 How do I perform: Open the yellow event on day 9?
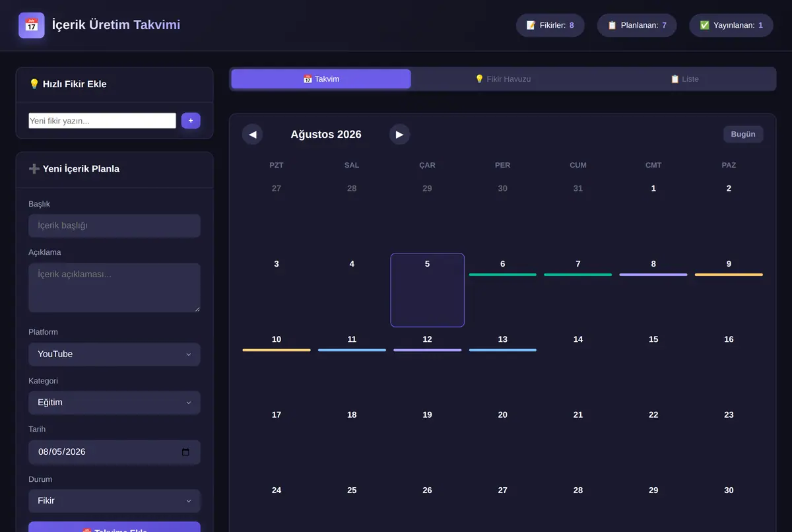pyautogui.click(x=729, y=275)
